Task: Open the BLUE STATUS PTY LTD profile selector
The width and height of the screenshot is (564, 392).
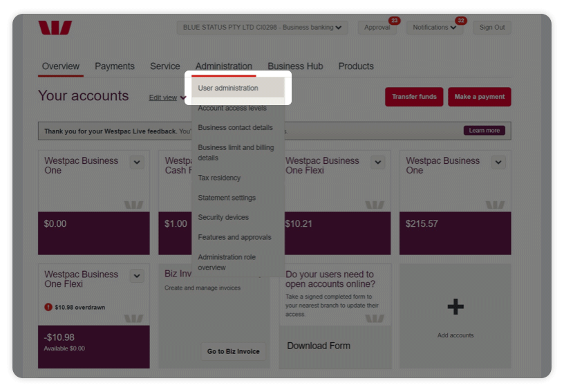Action: coord(262,28)
